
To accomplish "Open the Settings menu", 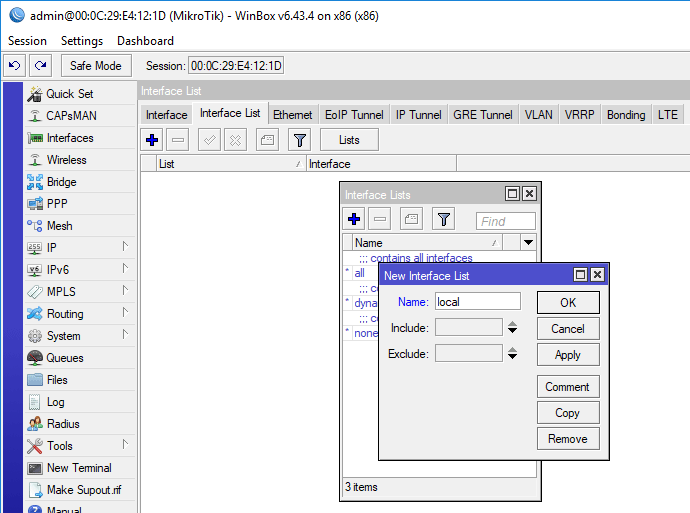I will coord(82,41).
